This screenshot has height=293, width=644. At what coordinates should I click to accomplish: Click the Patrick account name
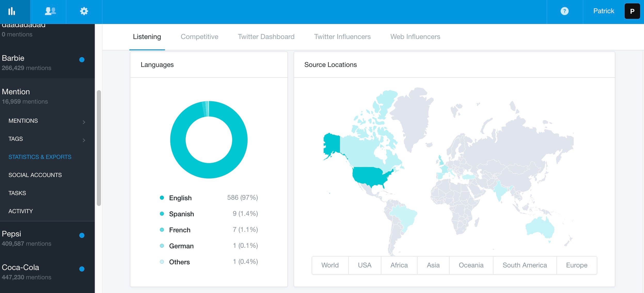tap(603, 11)
